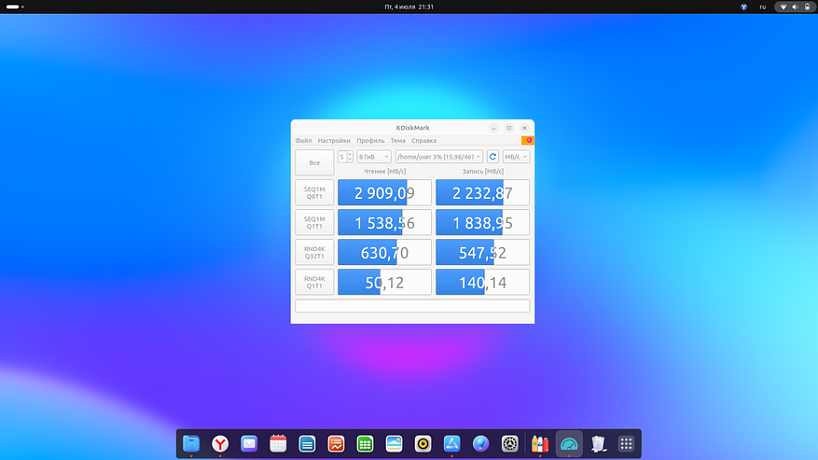Expand the 8 ГиБ test size dropdown
This screenshot has height=460, width=818.
(x=374, y=157)
